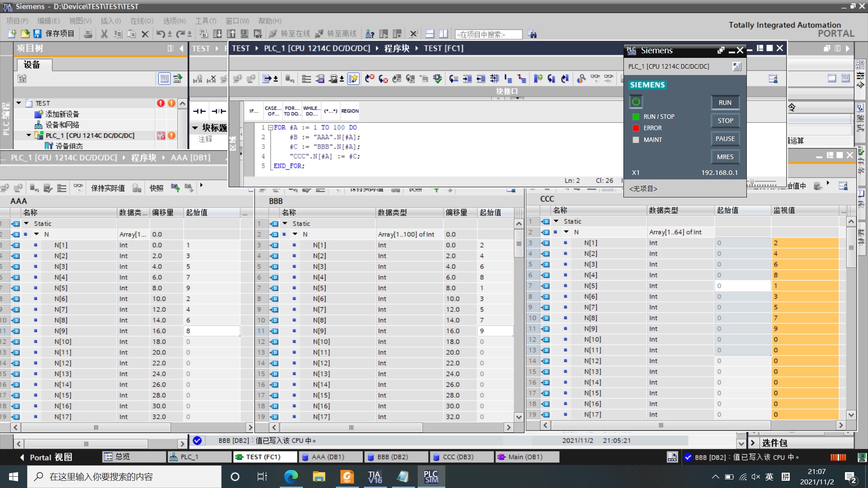This screenshot has width=868, height=488.
Task: Click the BBB table horizontal scrollbar
Action: tap(351, 427)
